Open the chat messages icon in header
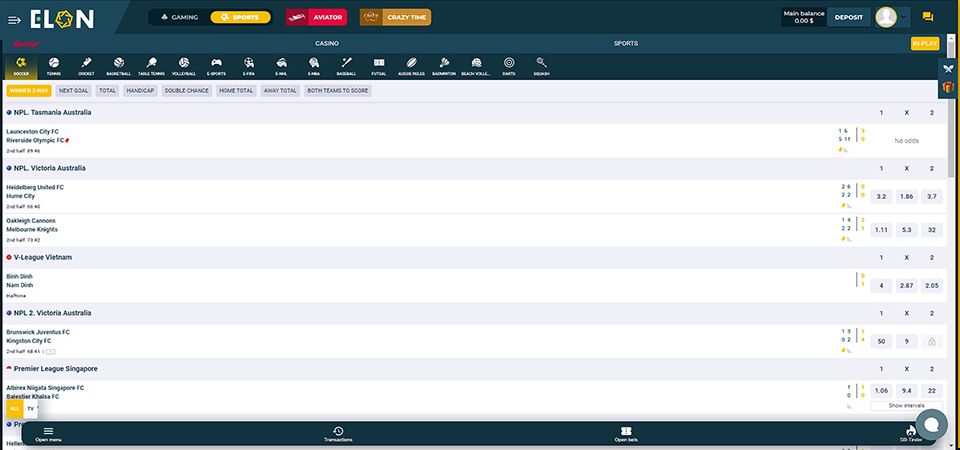Image resolution: width=960 pixels, height=450 pixels. pos(928,17)
